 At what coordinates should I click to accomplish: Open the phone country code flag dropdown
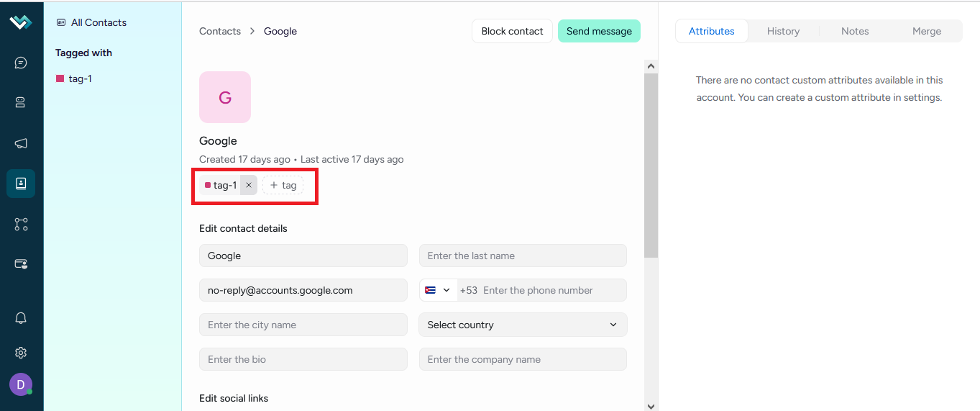[x=438, y=290]
